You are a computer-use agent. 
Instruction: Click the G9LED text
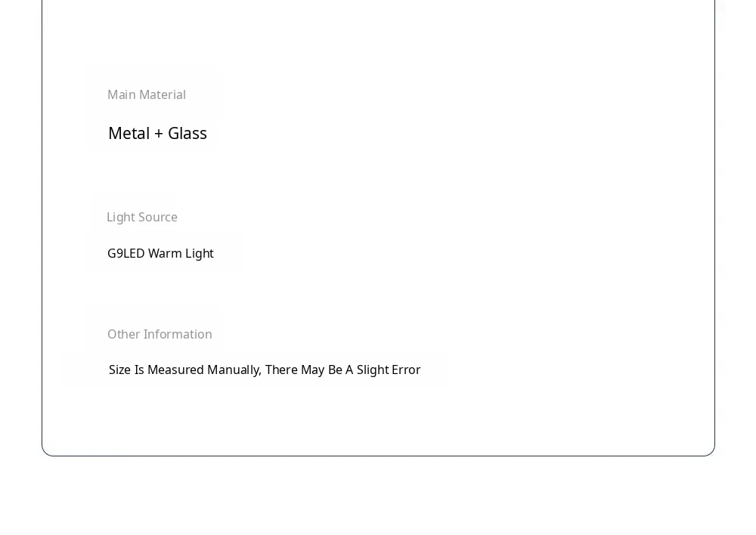[125, 253]
